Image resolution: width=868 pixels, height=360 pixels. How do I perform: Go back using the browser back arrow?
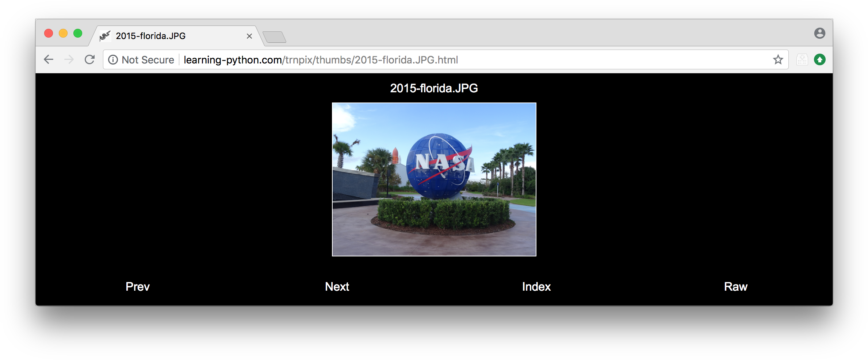tap(49, 59)
